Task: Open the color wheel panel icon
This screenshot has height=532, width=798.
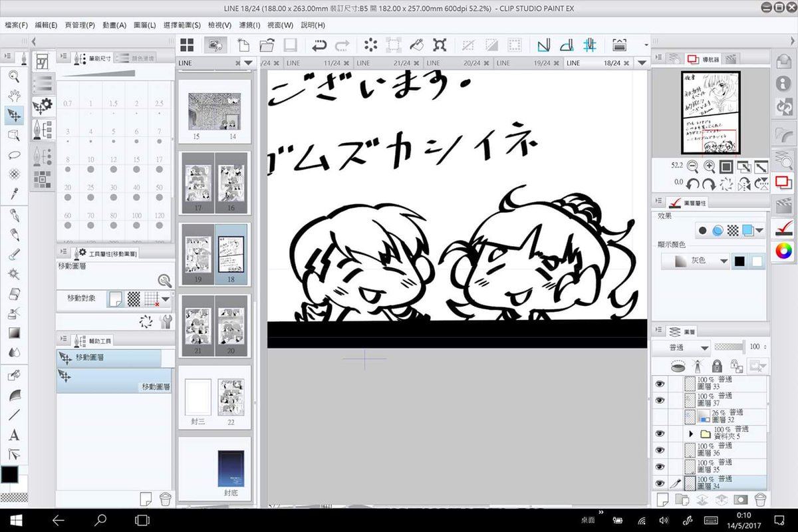Action: tap(785, 251)
